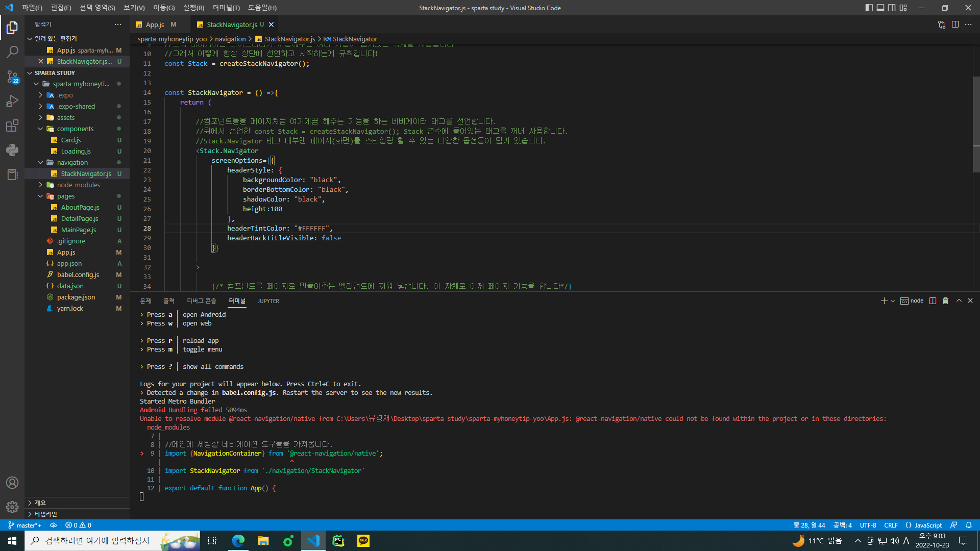Screen dimensions: 980x551
Task: Open the Explorer view in activity bar
Action: [12, 27]
